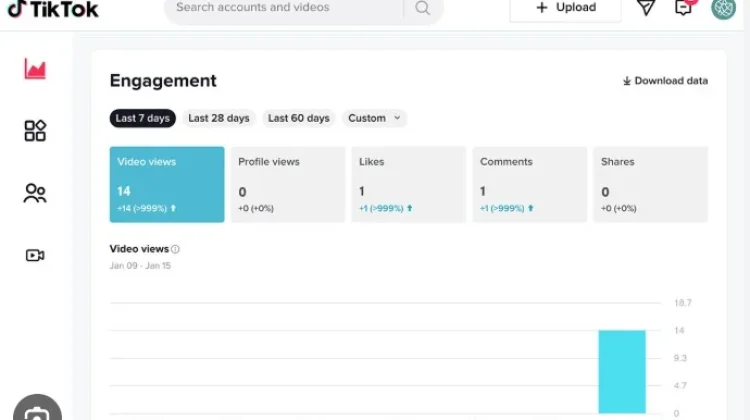Open the content dashboard sidebar icon
Image resolution: width=750 pixels, height=420 pixels.
pos(35,131)
